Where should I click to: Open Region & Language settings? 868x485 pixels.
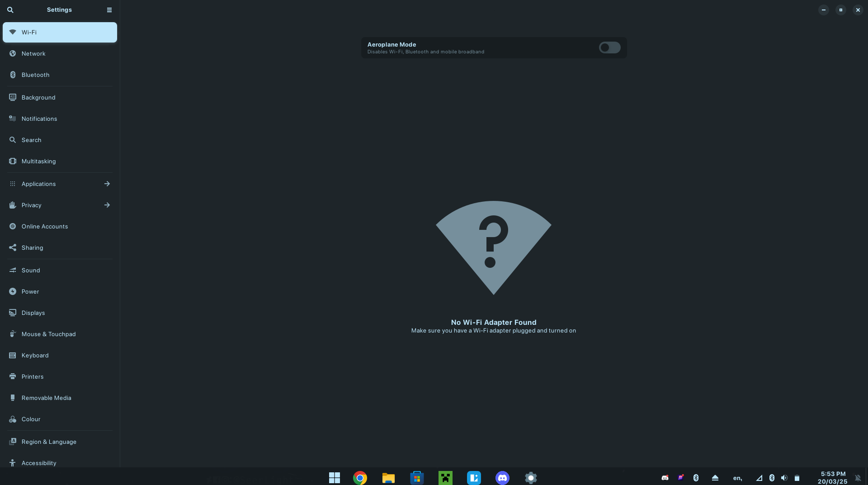coord(60,442)
